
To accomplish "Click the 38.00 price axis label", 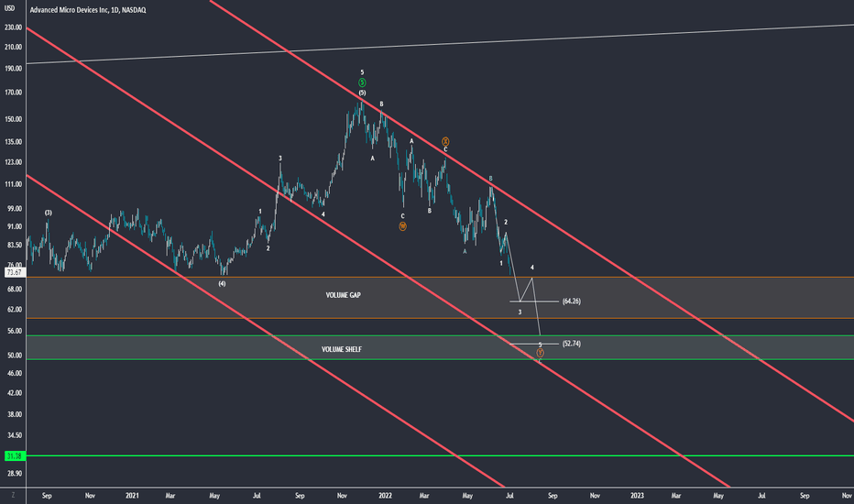I will tap(15, 414).
